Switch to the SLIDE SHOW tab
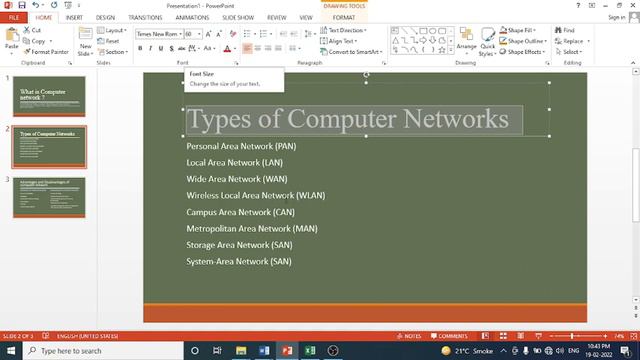The height and width of the screenshot is (360, 640). [238, 18]
